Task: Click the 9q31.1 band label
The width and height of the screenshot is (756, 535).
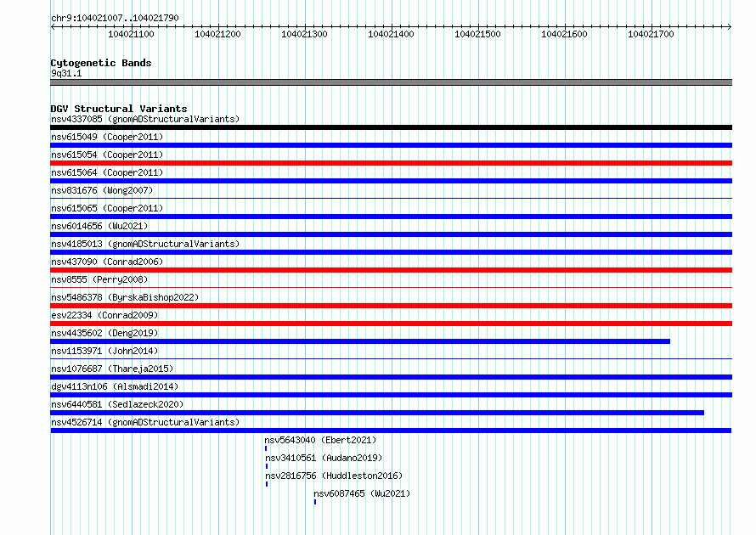Action: tap(66, 73)
